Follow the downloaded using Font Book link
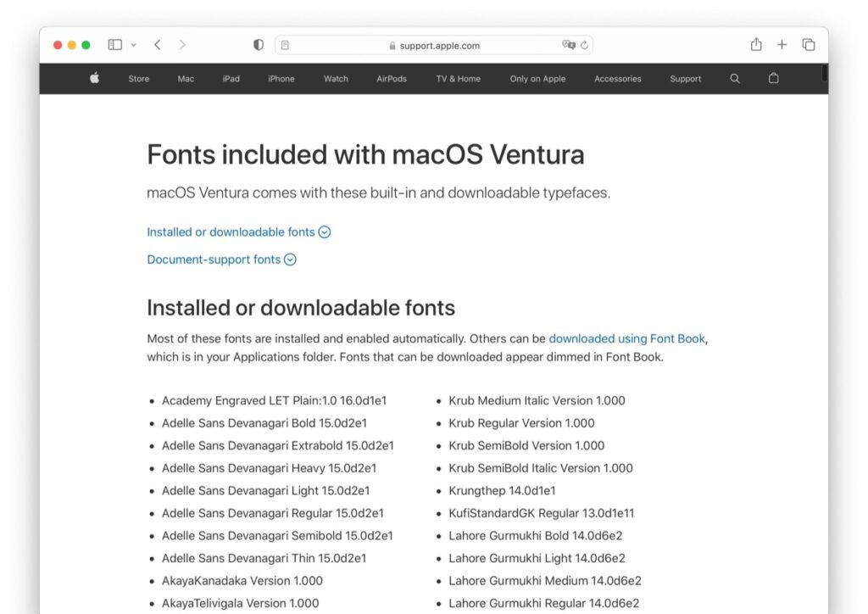The width and height of the screenshot is (868, 614). pos(626,338)
